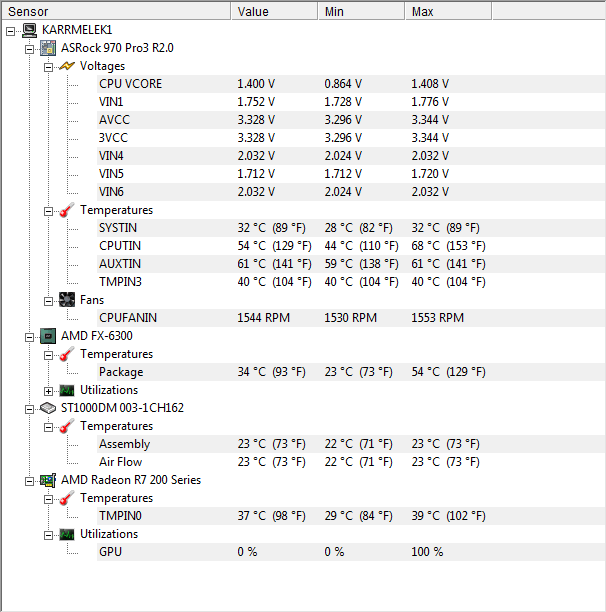Viewport: 606px width, 612px height.
Task: Click the ST1000DM hard drive icon
Action: pyautogui.click(x=48, y=408)
